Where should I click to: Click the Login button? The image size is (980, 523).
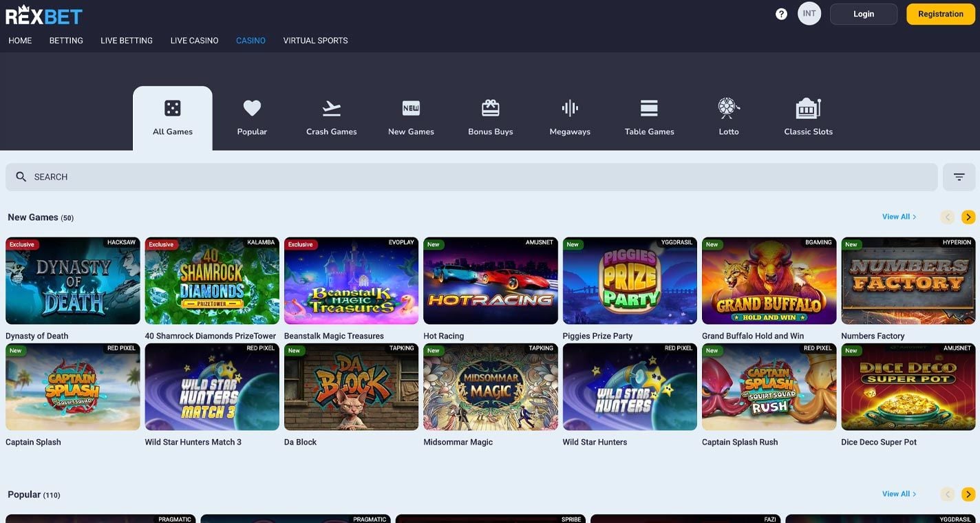(864, 14)
